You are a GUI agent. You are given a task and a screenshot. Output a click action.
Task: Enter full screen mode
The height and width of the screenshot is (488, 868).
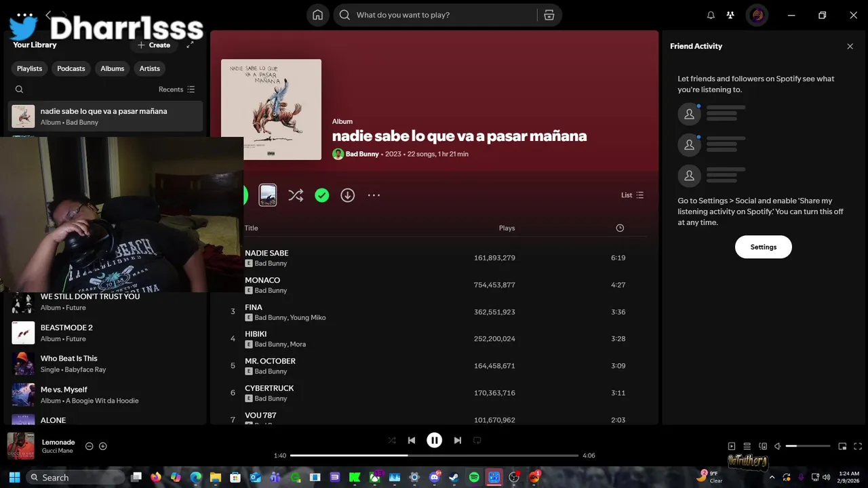(858, 446)
